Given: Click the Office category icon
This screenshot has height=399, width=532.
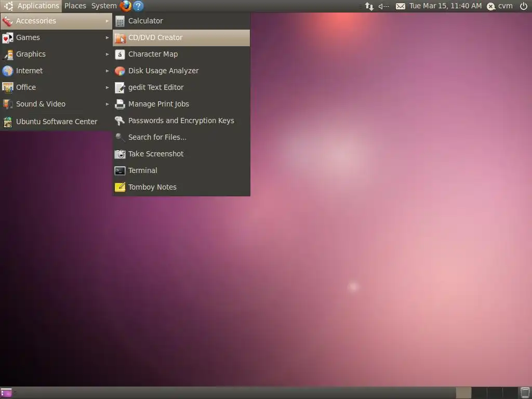Looking at the screenshot, I should (7, 87).
